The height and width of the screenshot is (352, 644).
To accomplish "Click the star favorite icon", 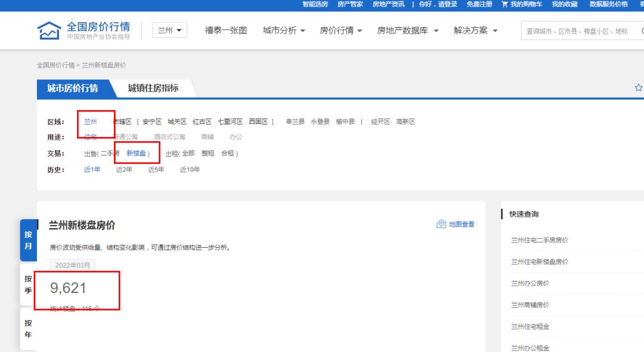I will (638, 88).
